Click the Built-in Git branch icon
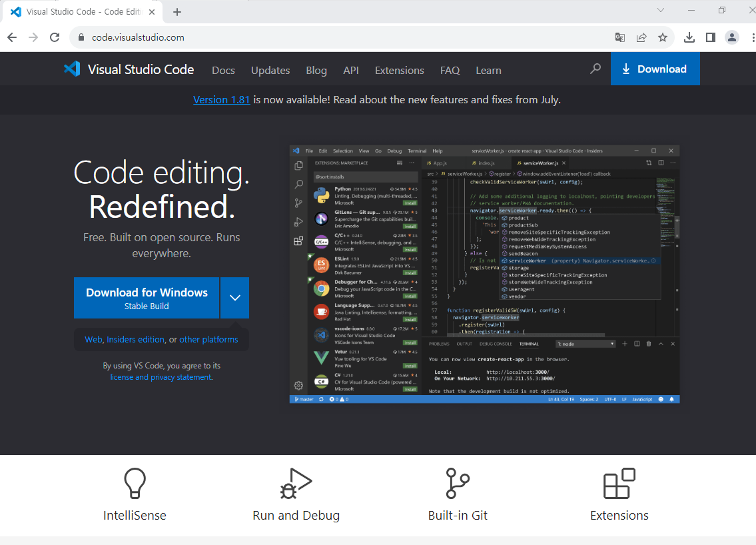 point(458,483)
